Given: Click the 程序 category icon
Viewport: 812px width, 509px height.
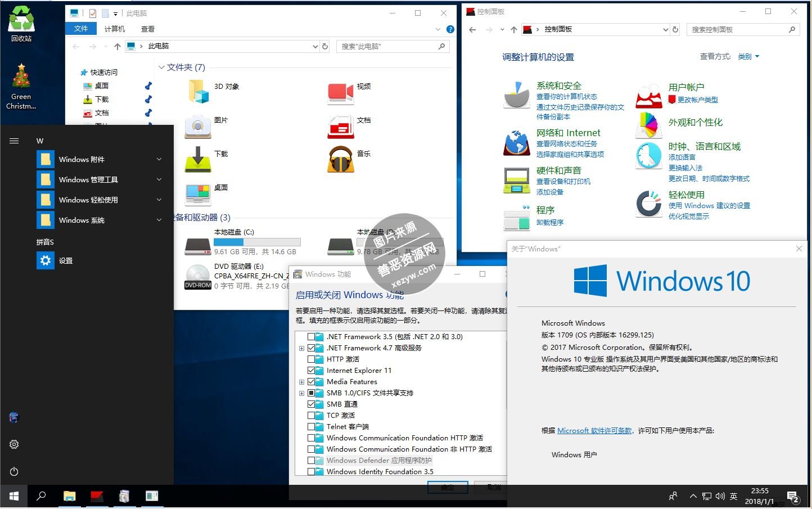Looking at the screenshot, I should click(x=517, y=218).
